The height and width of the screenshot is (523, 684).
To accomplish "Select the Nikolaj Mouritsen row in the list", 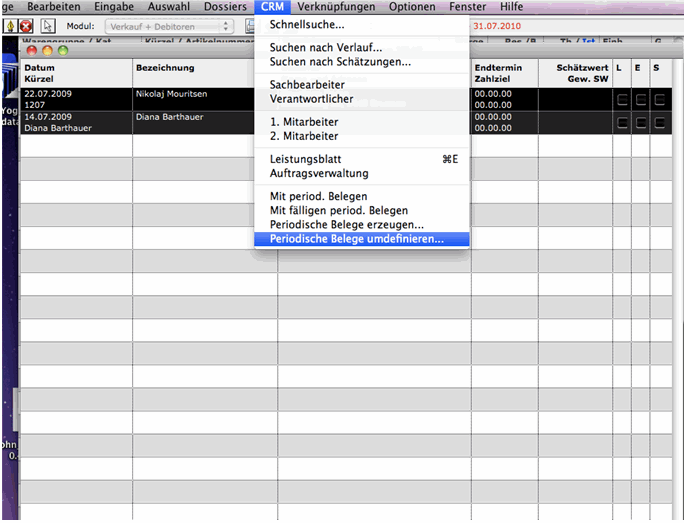I will pos(200,99).
